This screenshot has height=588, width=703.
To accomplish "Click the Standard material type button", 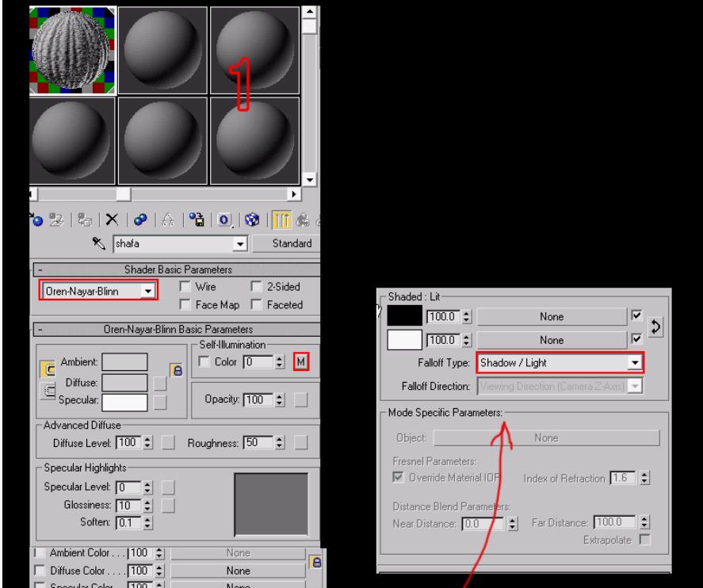I will [287, 243].
